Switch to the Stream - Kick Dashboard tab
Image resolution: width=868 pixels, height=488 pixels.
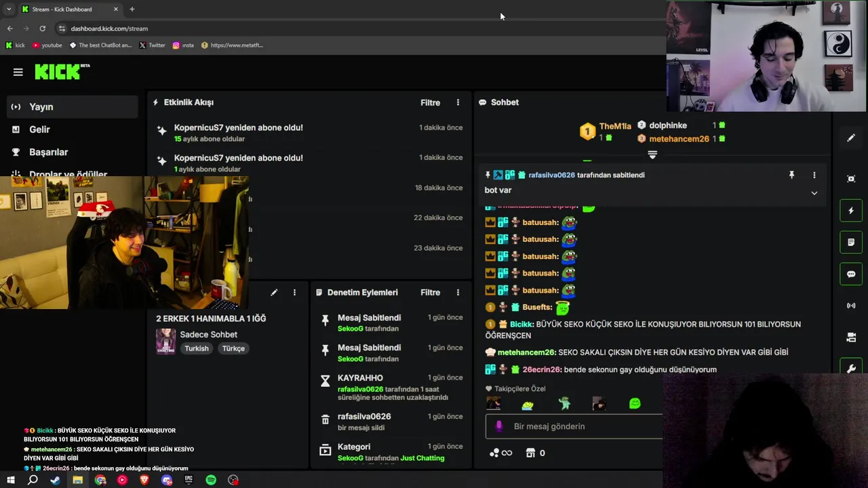pyautogui.click(x=70, y=9)
